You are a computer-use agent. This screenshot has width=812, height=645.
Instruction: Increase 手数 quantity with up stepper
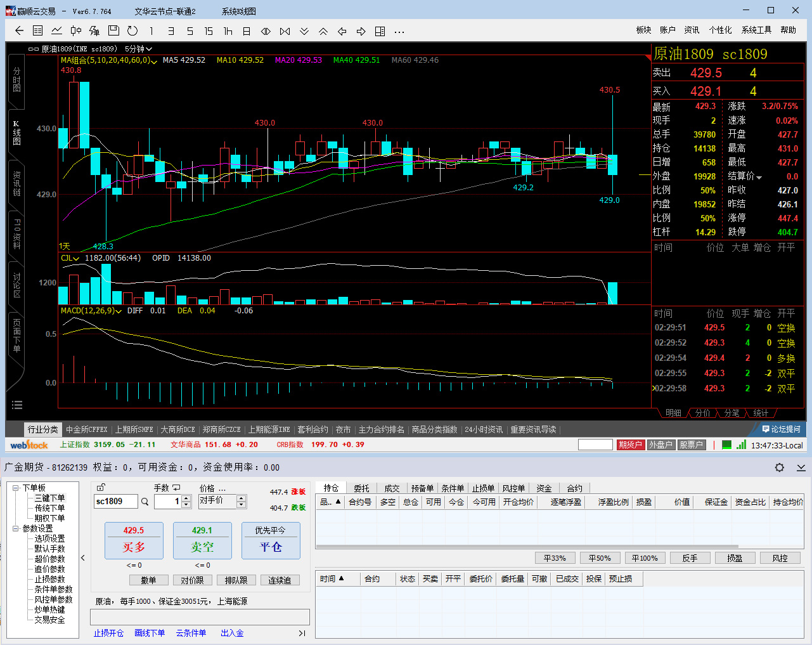coord(186,498)
